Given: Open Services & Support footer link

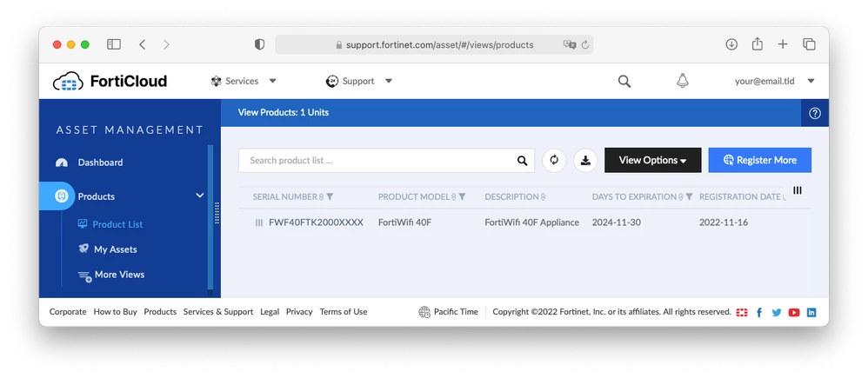Looking at the screenshot, I should [x=218, y=312].
